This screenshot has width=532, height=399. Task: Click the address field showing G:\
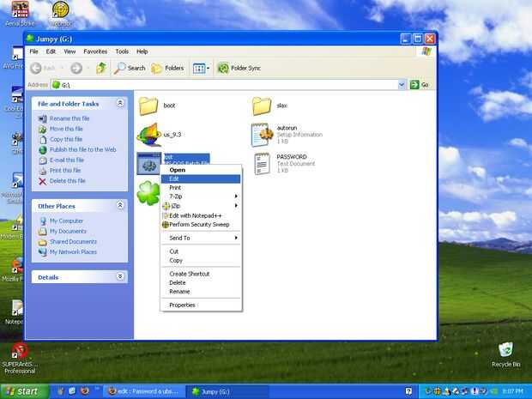click(225, 84)
